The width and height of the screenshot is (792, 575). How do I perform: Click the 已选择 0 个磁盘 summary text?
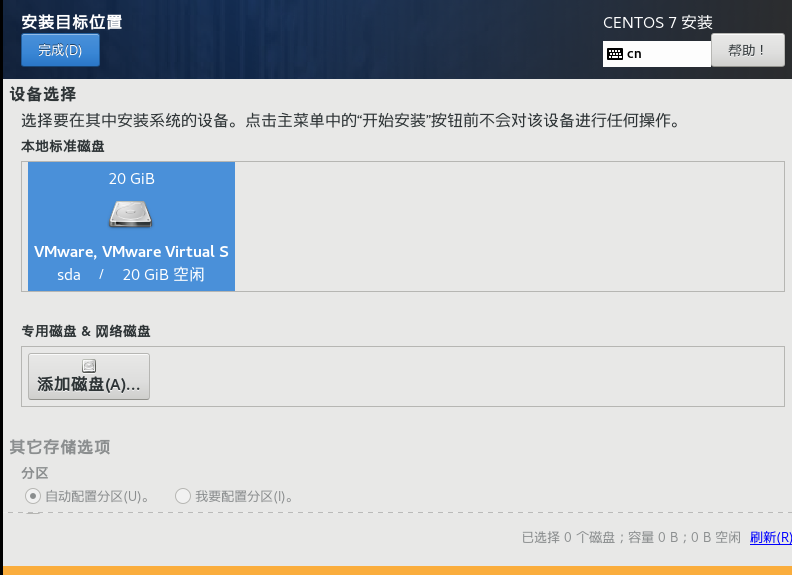click(631, 537)
